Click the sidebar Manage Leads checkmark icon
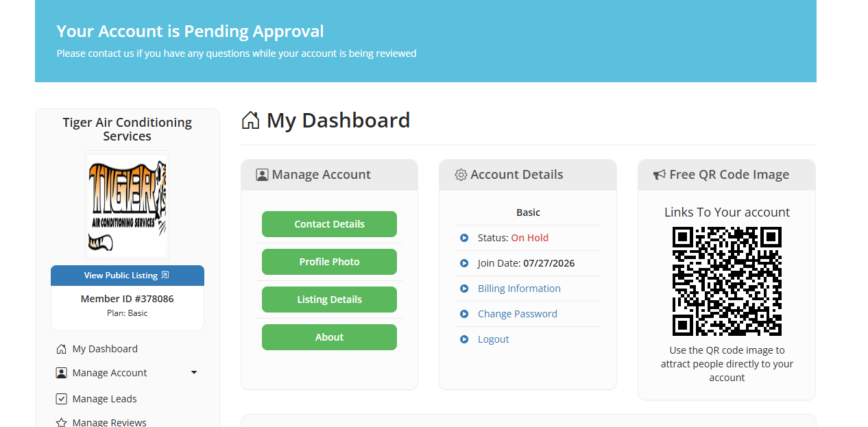This screenshot has width=868, height=427. 61,399
